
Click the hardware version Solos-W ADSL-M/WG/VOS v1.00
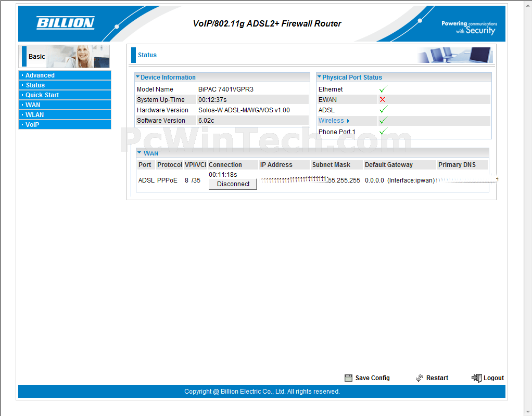[244, 110]
